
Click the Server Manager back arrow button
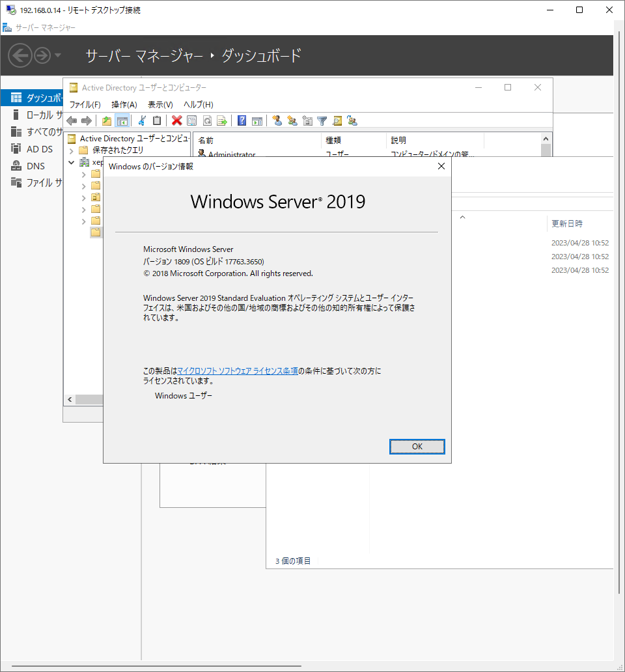20,55
